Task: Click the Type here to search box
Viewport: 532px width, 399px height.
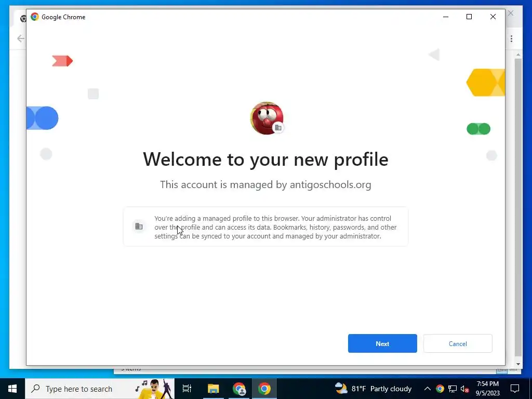Action: [x=100, y=389]
